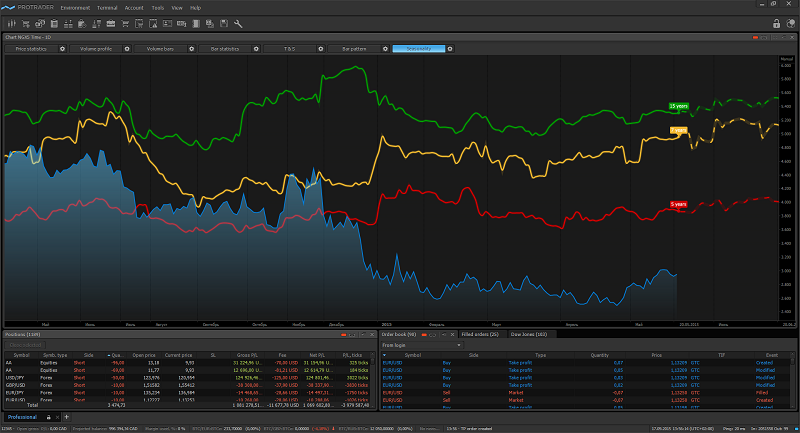The image size is (800, 433).
Task: Click the Close positions button
Action: (26, 344)
